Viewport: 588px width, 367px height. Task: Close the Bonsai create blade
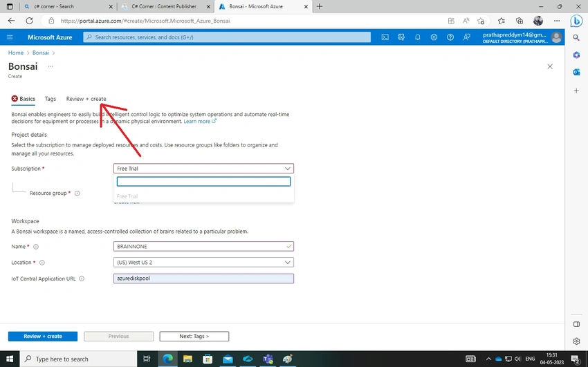pos(550,66)
